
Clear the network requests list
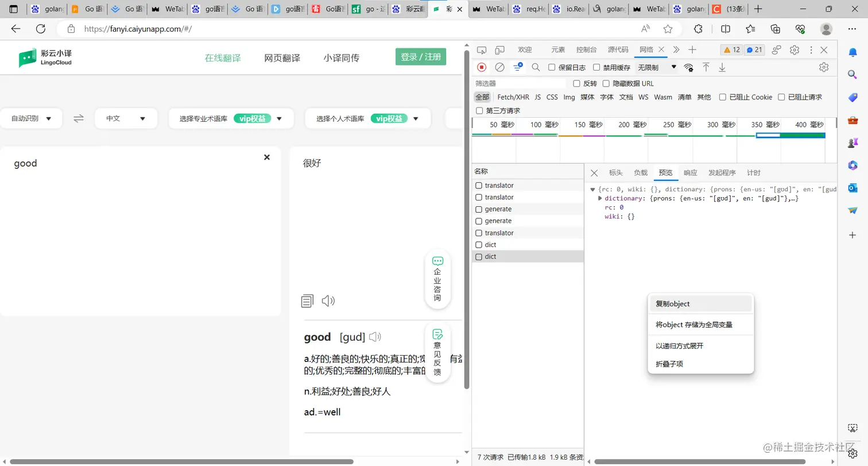click(499, 67)
